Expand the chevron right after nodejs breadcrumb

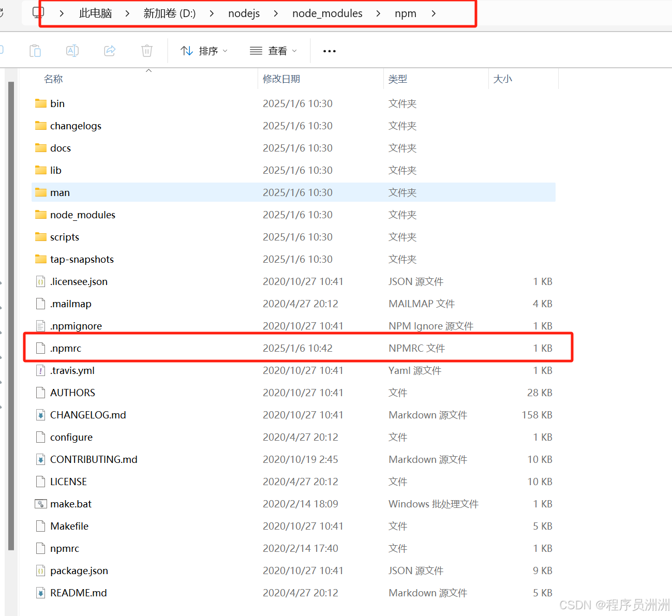pyautogui.click(x=276, y=13)
